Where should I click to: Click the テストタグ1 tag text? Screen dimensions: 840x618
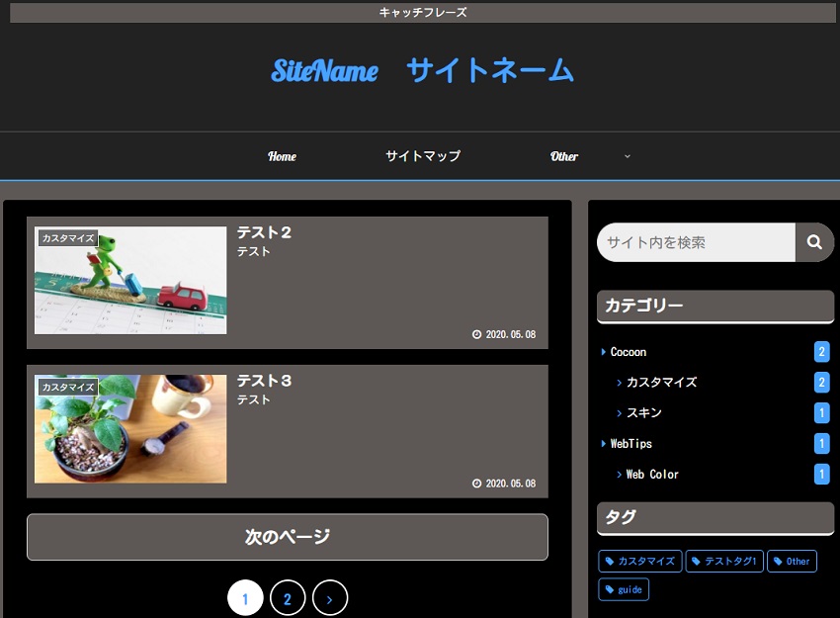point(730,562)
